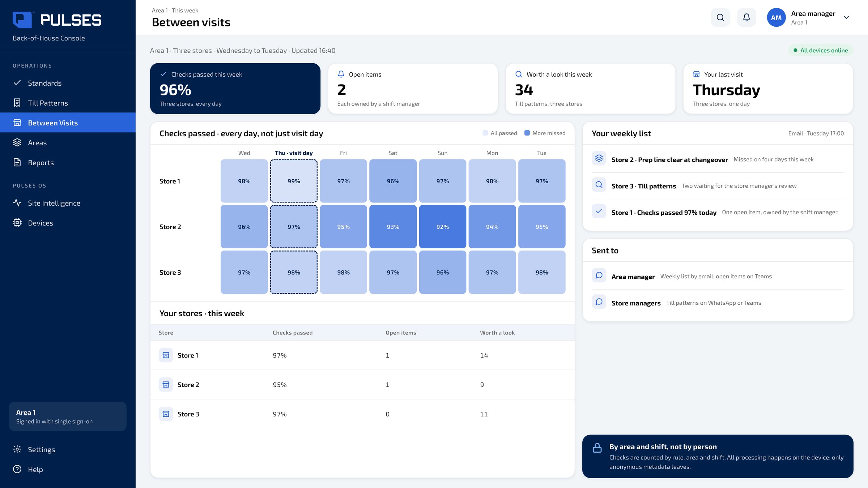Select Between Visits in the sidebar
This screenshot has width=868, height=488.
pyautogui.click(x=68, y=123)
